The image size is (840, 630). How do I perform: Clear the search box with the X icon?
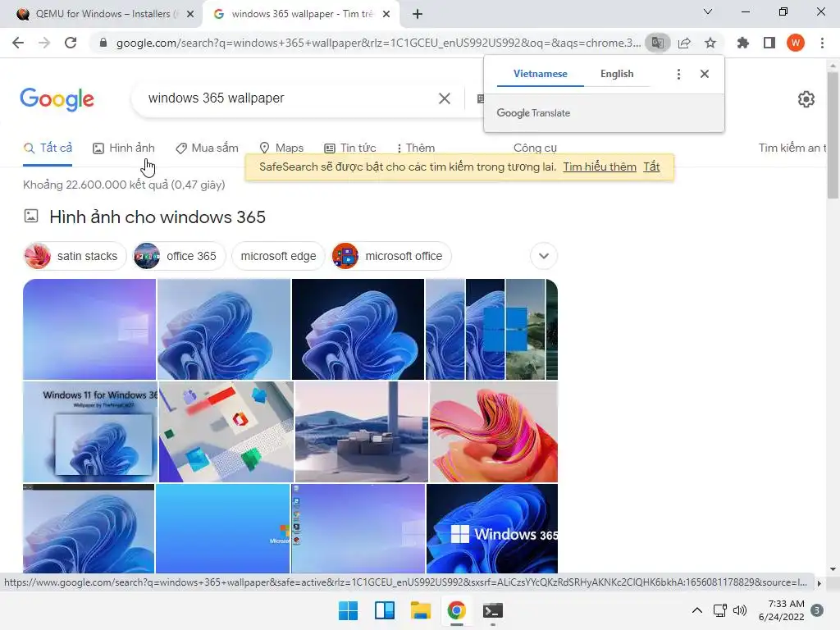445,98
